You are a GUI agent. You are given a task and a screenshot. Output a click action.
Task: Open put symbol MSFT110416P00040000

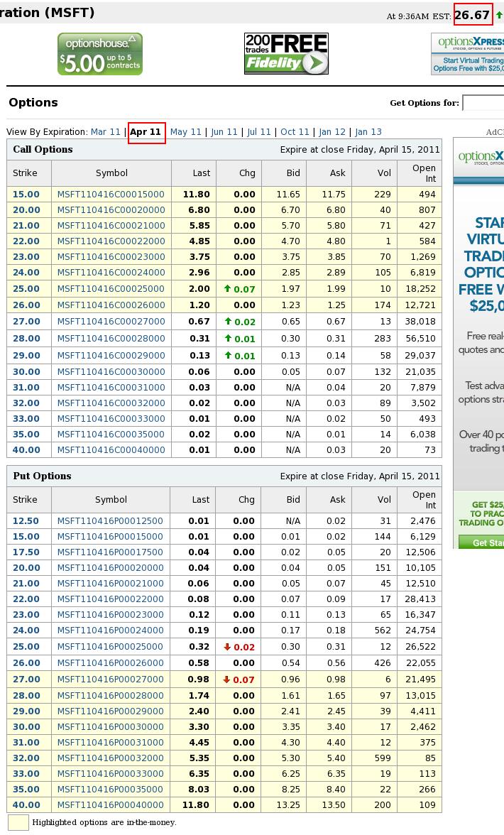(110, 805)
